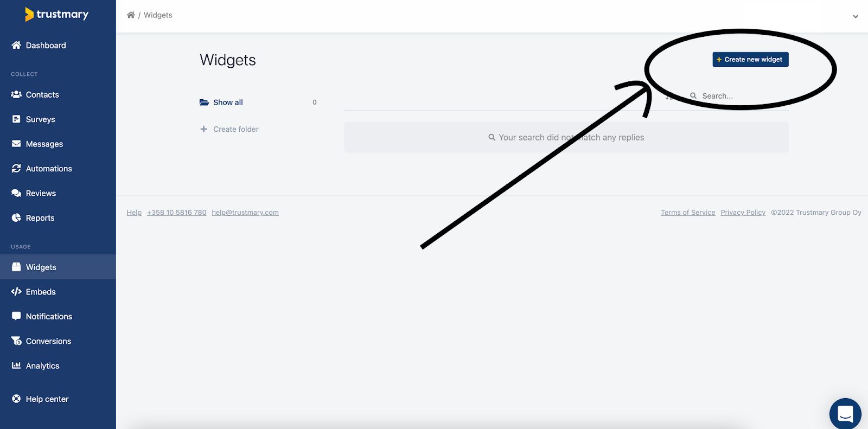Open the Contacts menu item

click(58, 94)
